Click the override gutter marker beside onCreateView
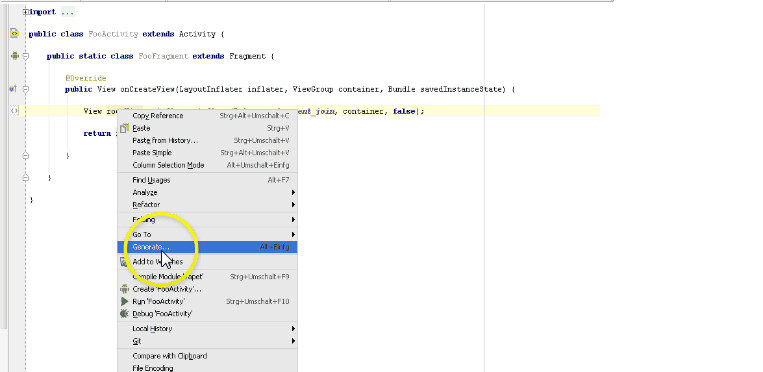The height and width of the screenshot is (372, 763). pyautogui.click(x=14, y=89)
